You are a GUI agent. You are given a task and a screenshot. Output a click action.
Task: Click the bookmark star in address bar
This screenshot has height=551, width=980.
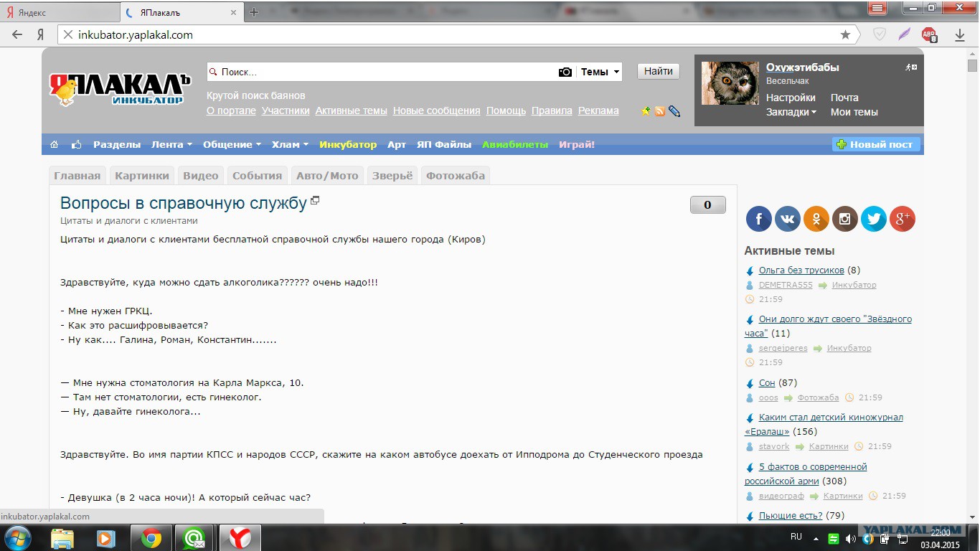tap(845, 34)
